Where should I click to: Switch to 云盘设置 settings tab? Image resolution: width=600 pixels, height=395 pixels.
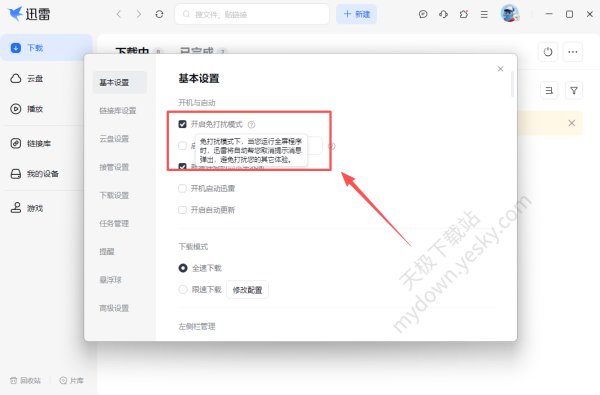point(114,139)
